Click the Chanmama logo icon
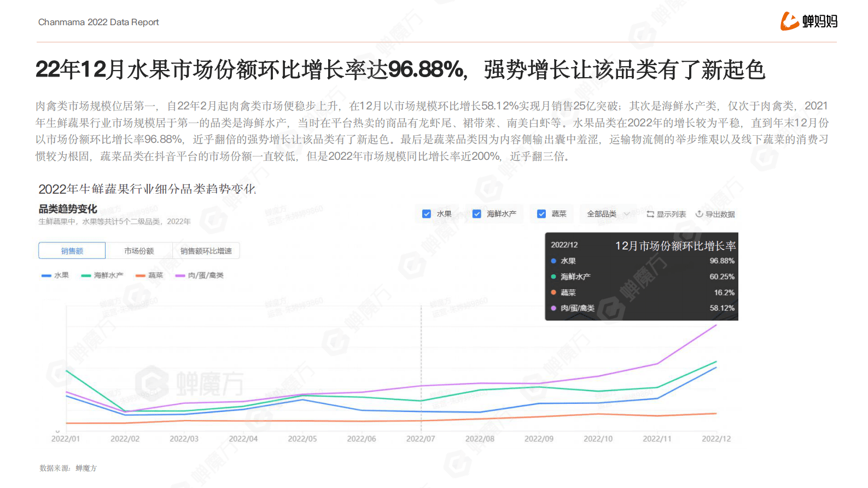This screenshot has width=868, height=488. (x=789, y=21)
